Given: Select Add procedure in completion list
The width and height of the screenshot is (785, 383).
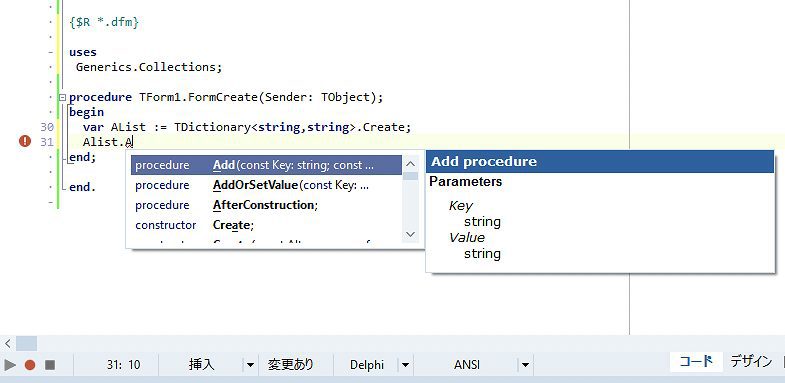Looking at the screenshot, I should pos(266,165).
